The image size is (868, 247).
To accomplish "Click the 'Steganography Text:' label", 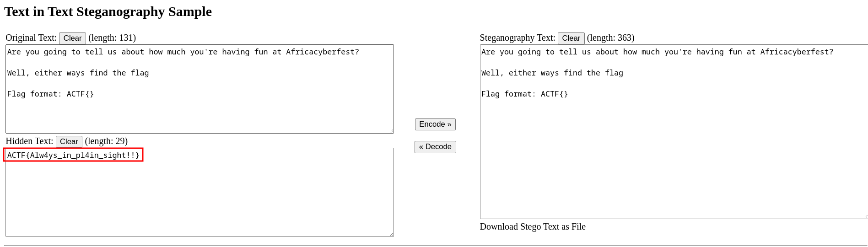I will click(x=517, y=38).
